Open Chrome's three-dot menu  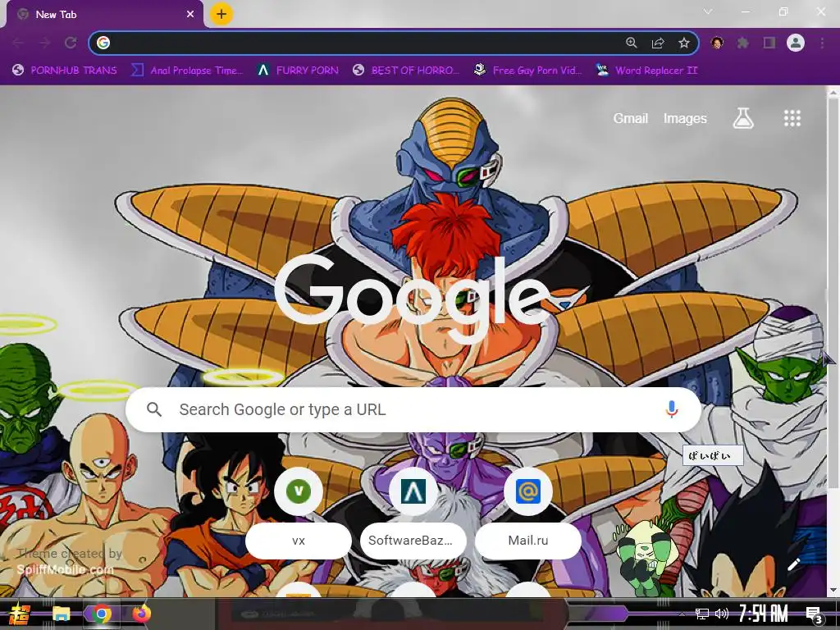822,43
